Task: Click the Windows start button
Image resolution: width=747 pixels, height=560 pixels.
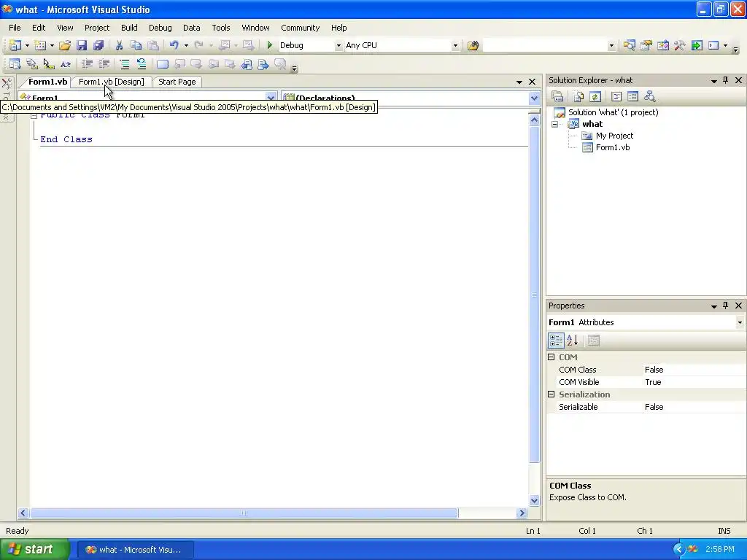Action: coord(35,550)
